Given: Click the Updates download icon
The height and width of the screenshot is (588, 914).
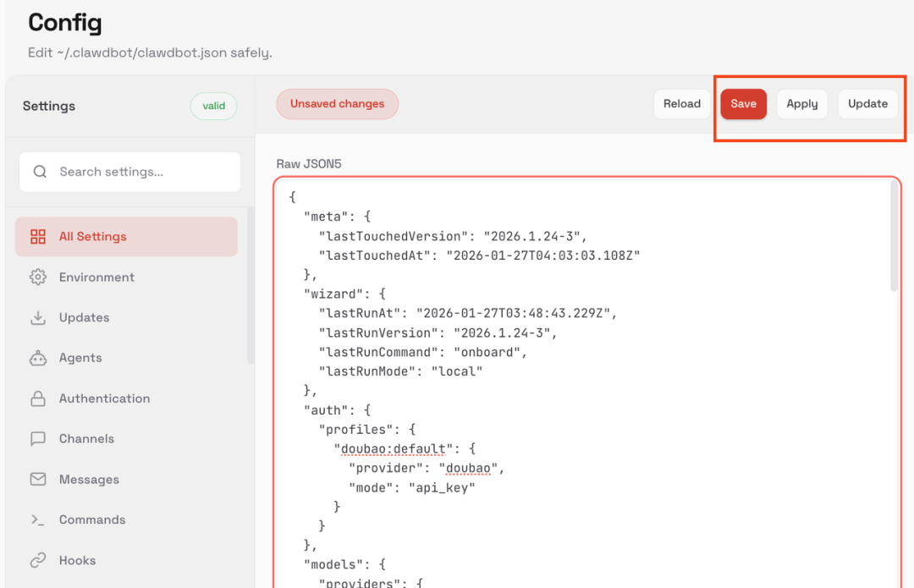Looking at the screenshot, I should point(38,318).
